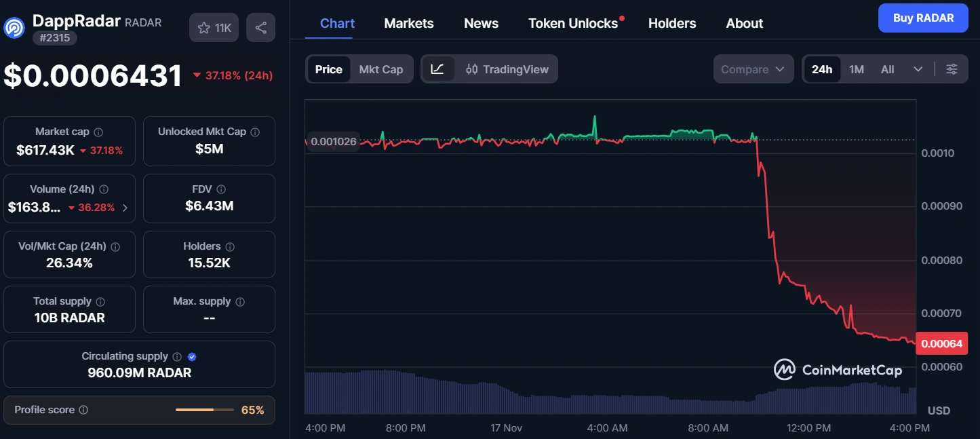This screenshot has height=439, width=980.
Task: Click the Buy RADAR button
Action: point(923,18)
